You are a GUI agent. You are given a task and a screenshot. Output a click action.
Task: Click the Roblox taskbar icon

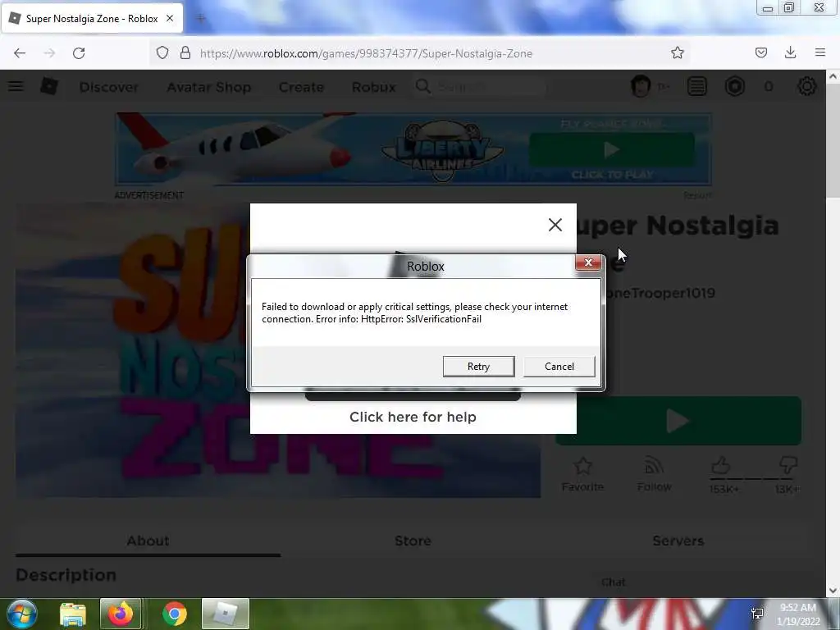coord(225,614)
